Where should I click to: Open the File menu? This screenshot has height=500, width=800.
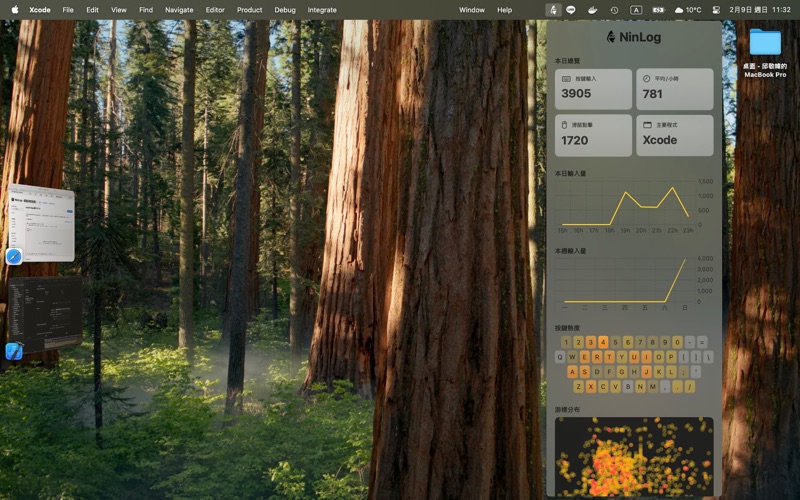68,10
